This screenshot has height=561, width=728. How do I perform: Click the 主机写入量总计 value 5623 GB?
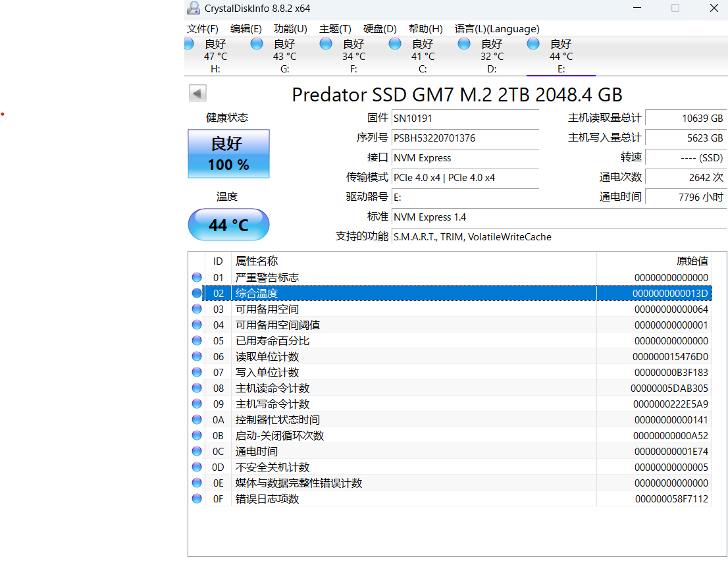[x=686, y=138]
